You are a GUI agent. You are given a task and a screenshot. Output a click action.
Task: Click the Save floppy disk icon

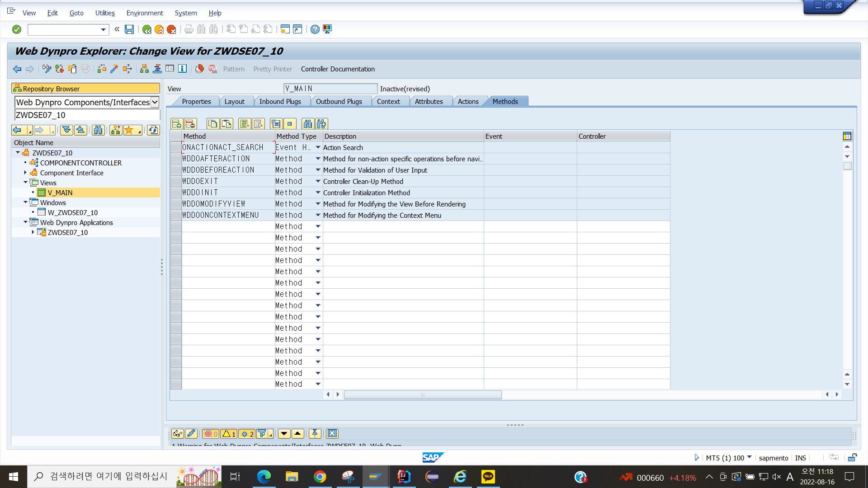click(129, 29)
